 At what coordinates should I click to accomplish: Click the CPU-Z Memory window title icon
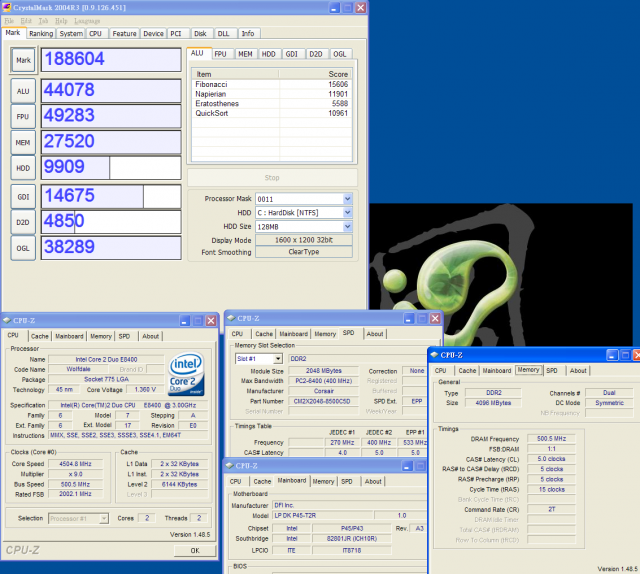tap(434, 355)
